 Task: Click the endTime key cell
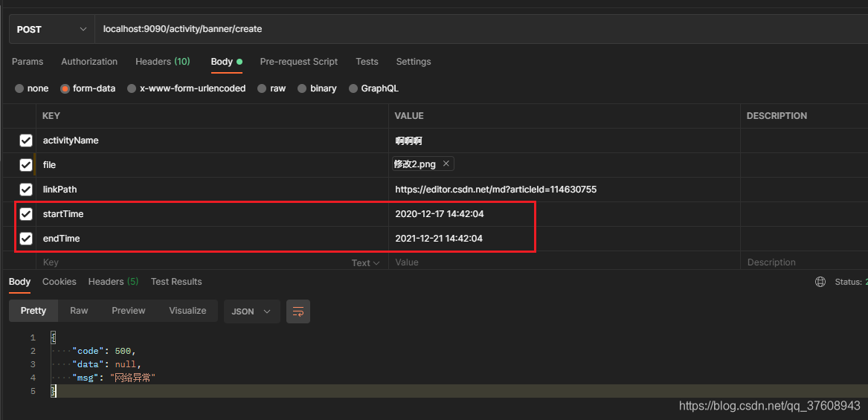[212, 239]
